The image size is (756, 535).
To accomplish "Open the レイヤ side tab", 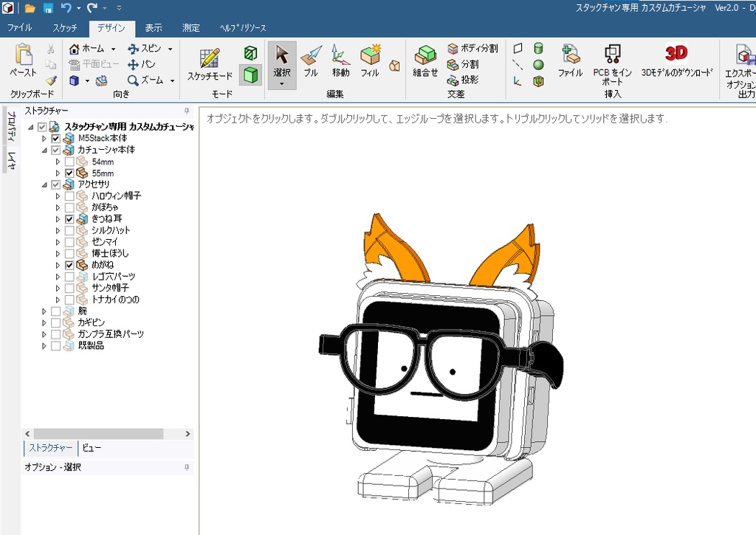I will click(x=12, y=160).
